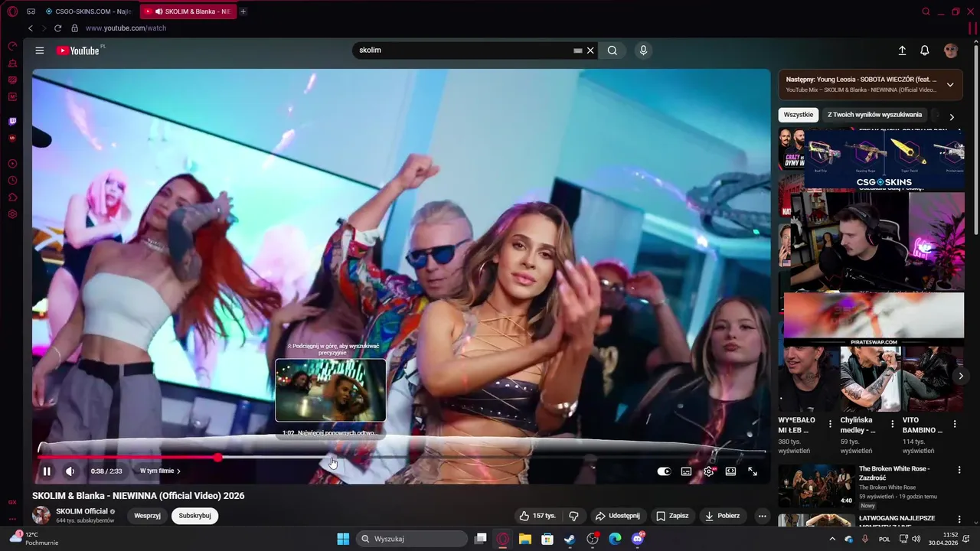Select the SKOLIM & Blanka browser tab
This screenshot has height=551, width=980.
[188, 11]
